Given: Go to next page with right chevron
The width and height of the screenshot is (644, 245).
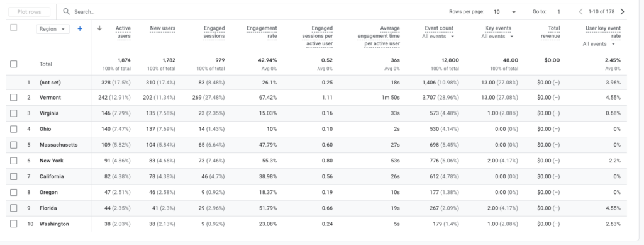Looking at the screenshot, I should point(622,11).
